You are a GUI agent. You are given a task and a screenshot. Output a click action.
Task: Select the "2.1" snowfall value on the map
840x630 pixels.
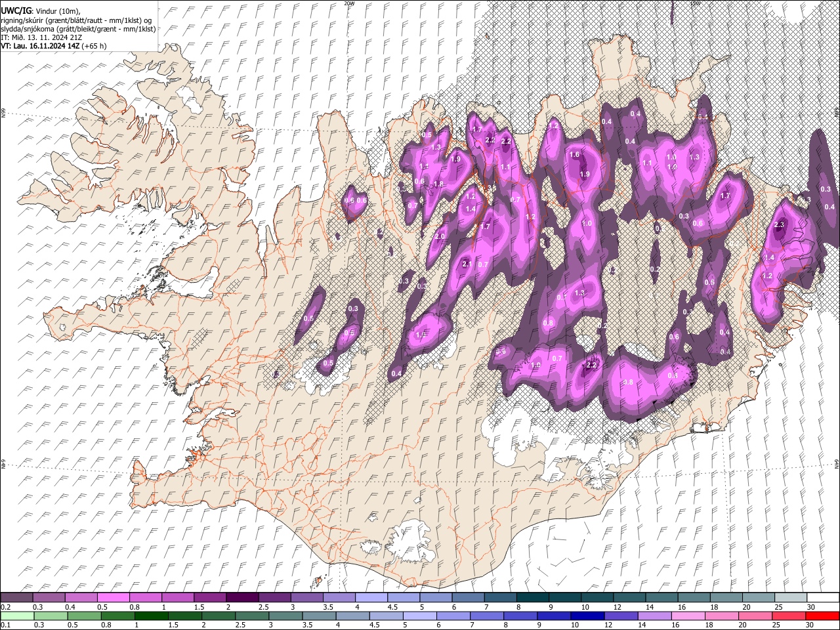467,264
